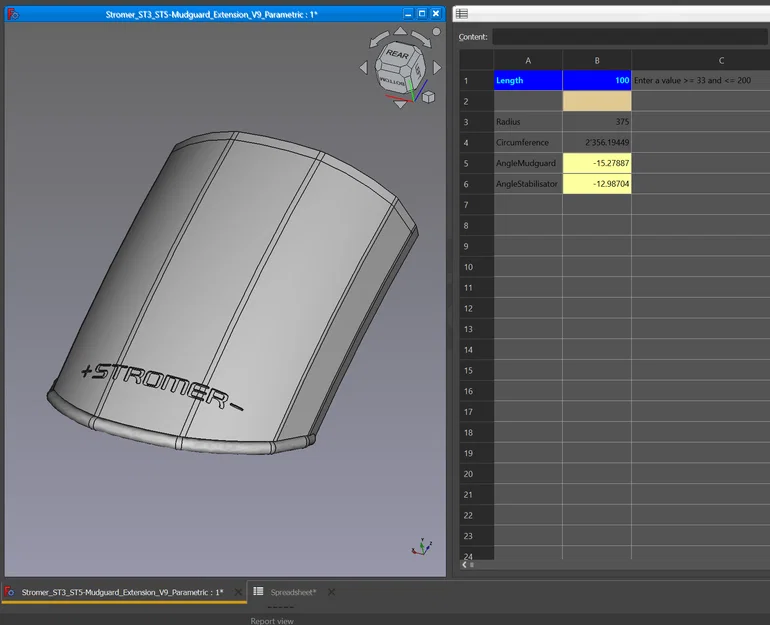770x625 pixels.
Task: Click the small dot button at navigation cube corner
Action: click(436, 31)
